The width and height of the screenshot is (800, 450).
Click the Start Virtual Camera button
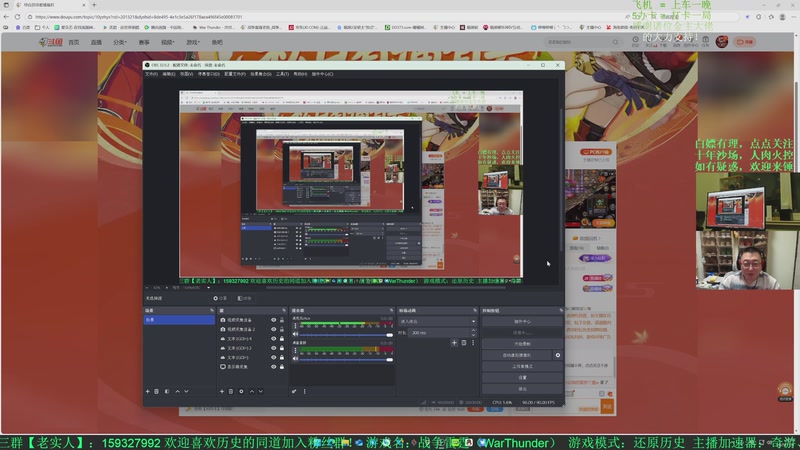517,355
